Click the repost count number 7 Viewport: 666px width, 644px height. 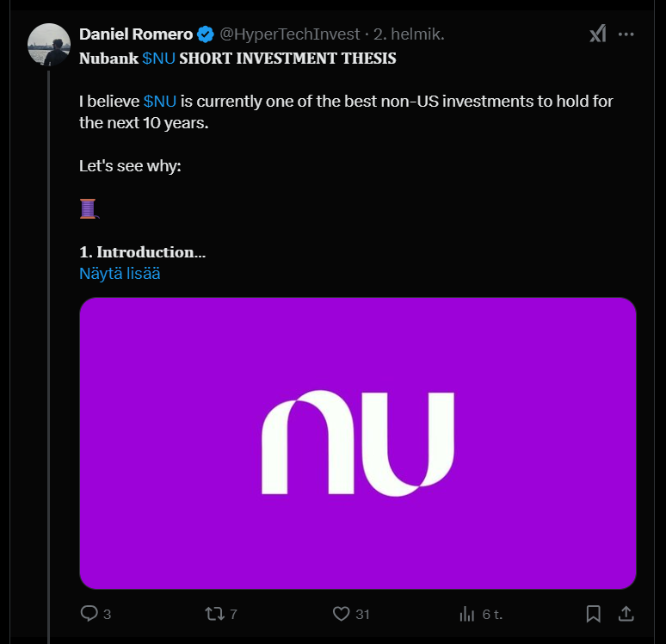[233, 614]
